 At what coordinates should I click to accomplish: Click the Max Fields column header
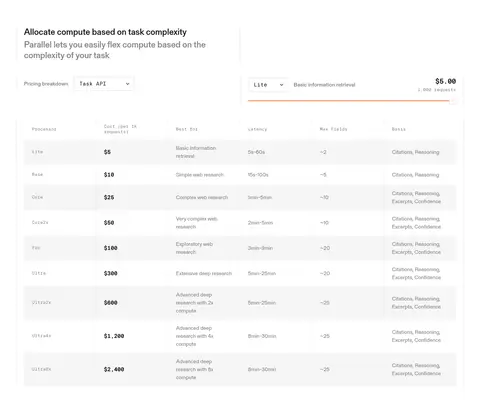coord(333,129)
